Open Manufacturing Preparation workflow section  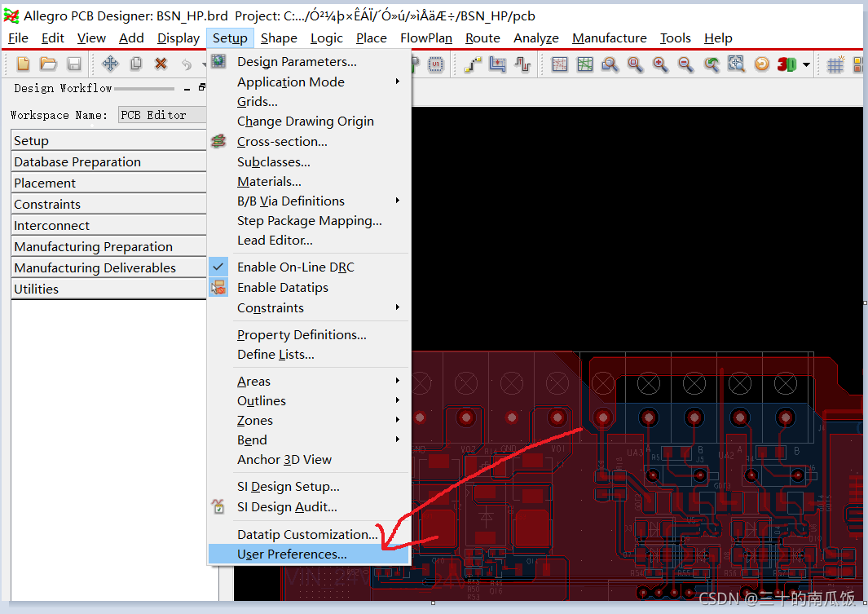point(108,246)
